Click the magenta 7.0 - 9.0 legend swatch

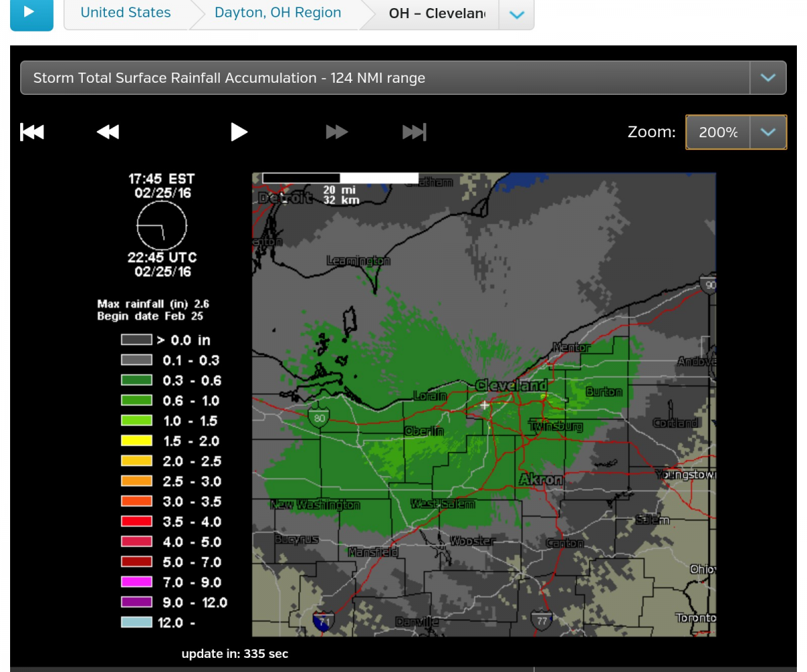[x=137, y=583]
